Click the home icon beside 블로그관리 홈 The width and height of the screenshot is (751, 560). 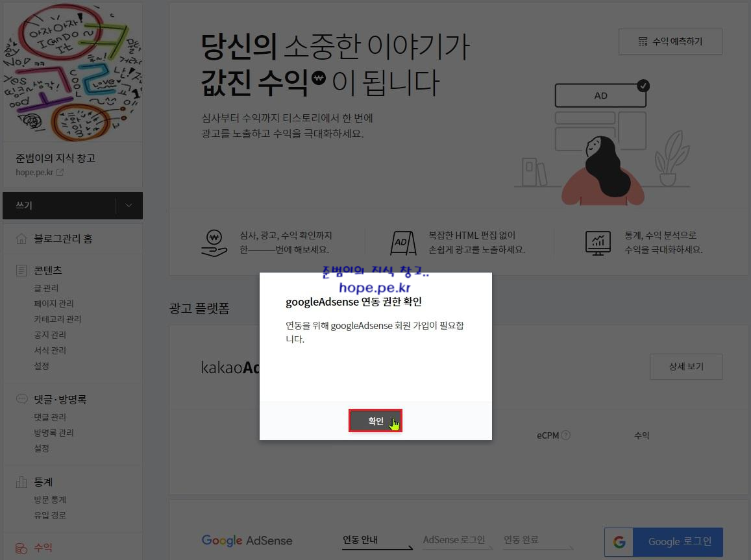click(x=21, y=238)
